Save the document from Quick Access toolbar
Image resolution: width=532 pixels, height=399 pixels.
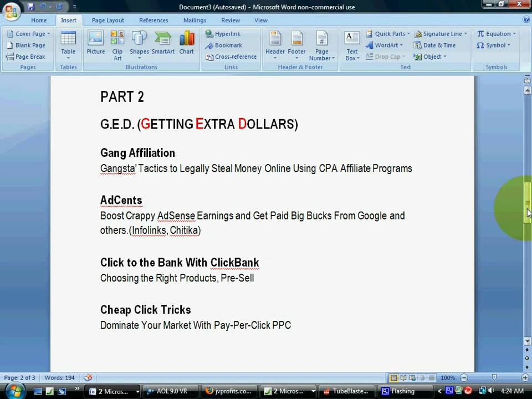click(31, 7)
